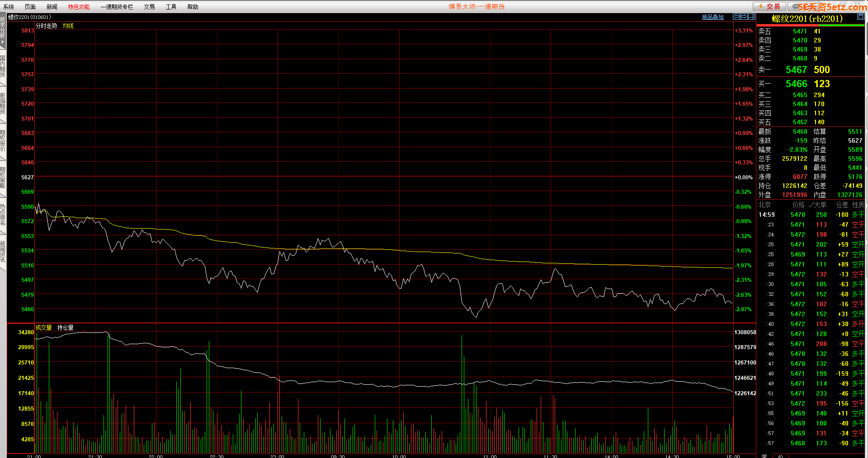868x458 pixels.
Task: Toggle the split-layout icon above chart
Action: (x=752, y=17)
